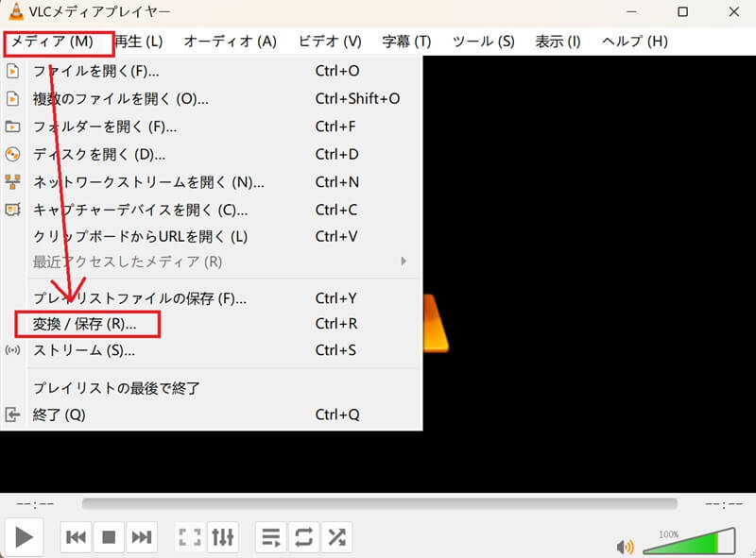756x558 pixels.
Task: Open the ツール (S) menu
Action: point(483,42)
